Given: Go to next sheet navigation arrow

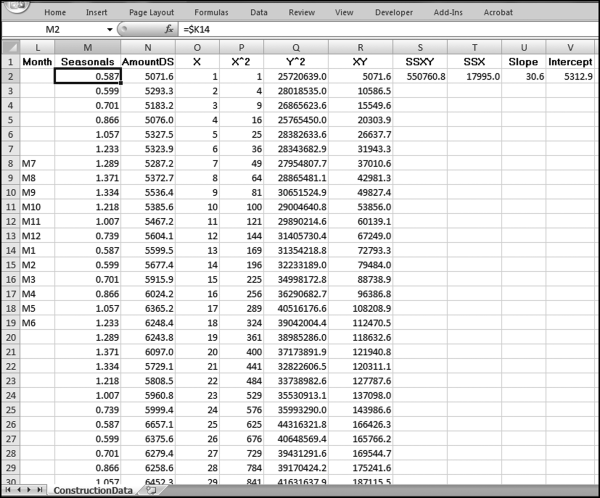Looking at the screenshot, I should tap(29, 490).
